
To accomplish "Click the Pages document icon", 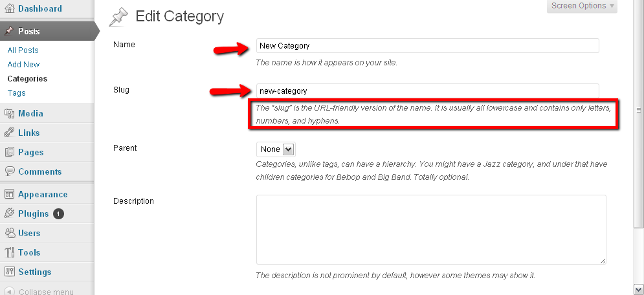I will (x=10, y=152).
